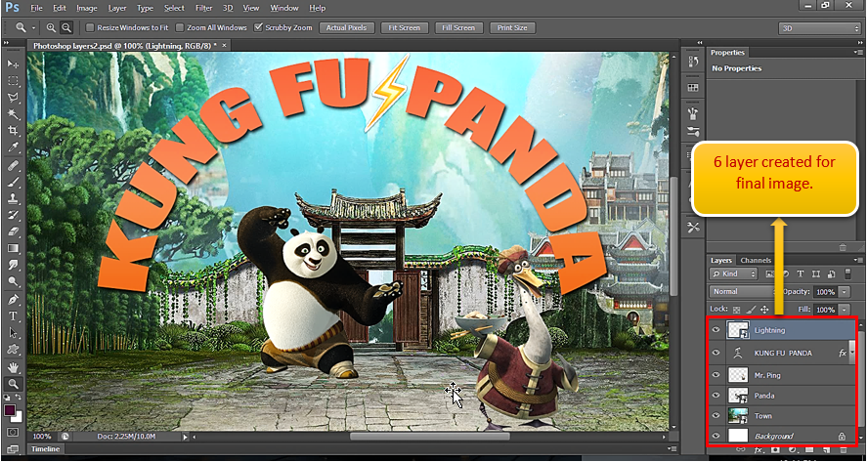Select the Polygonal Lasso tool
This screenshot has width=868, height=462.
tap(14, 98)
